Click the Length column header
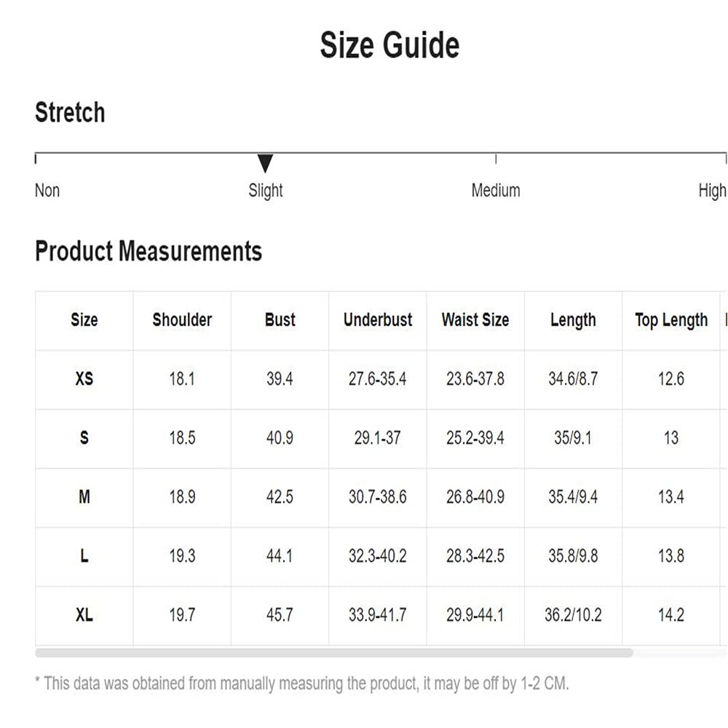Viewport: 728px width, 728px height. [573, 320]
